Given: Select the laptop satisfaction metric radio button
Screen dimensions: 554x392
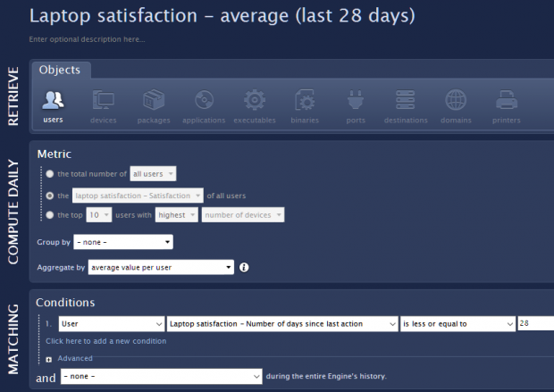Looking at the screenshot, I should [49, 196].
